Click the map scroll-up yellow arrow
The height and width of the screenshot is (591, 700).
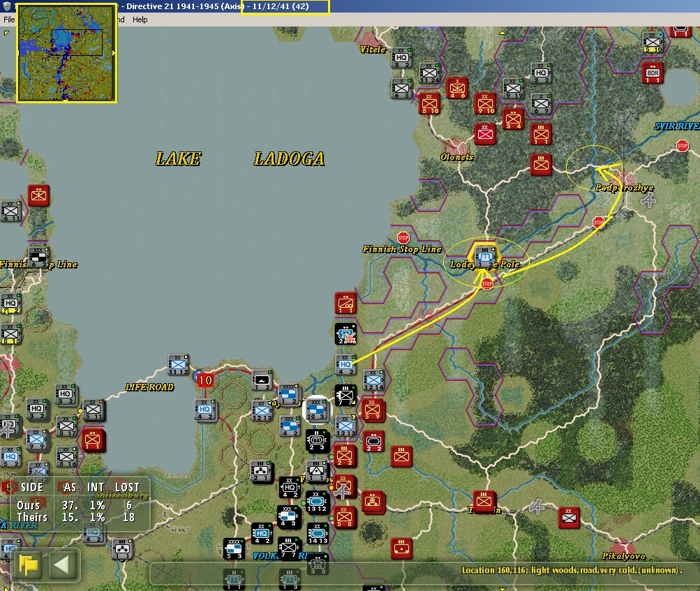(502, 33)
